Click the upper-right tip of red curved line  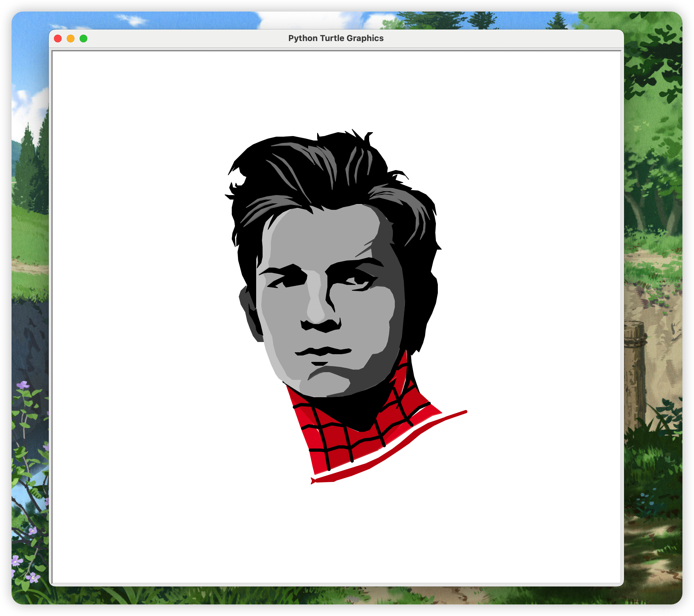pyautogui.click(x=465, y=412)
